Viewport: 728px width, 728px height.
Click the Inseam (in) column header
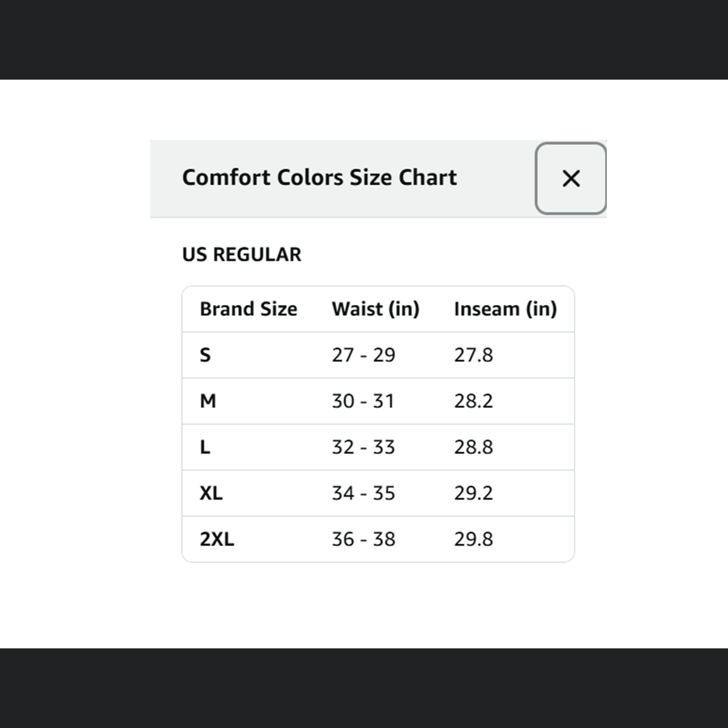505,308
